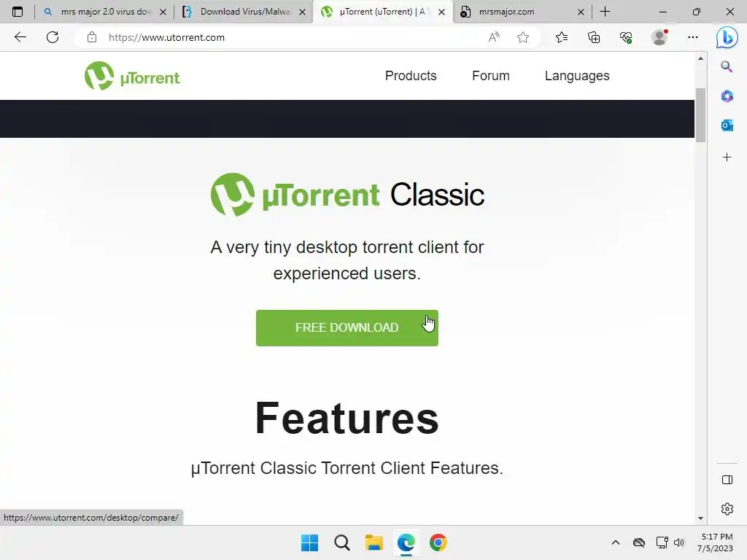The image size is (747, 560).
Task: Close the mrsmajor.com tab
Action: pyautogui.click(x=581, y=12)
